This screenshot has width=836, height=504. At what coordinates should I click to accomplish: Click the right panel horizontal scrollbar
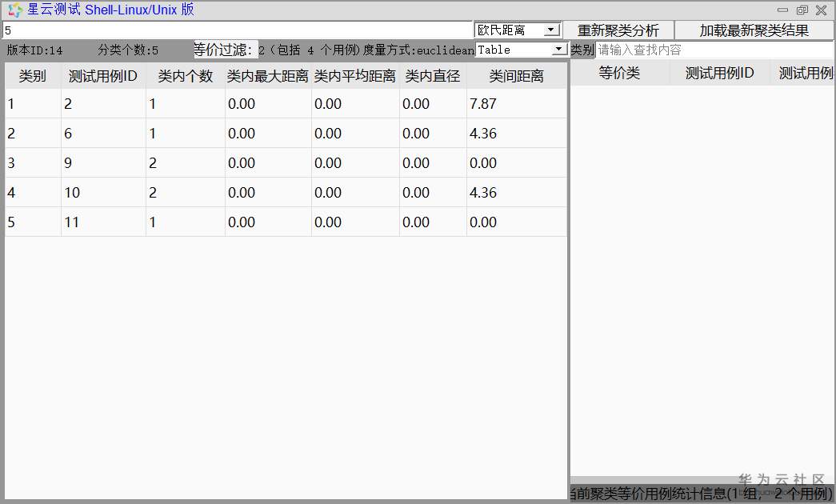(x=702, y=480)
